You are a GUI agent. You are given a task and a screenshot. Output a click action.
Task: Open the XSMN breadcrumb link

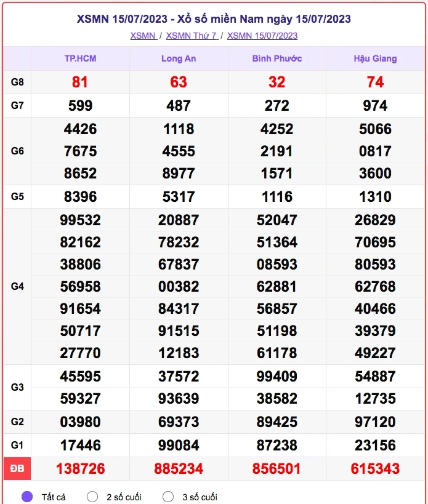[142, 36]
